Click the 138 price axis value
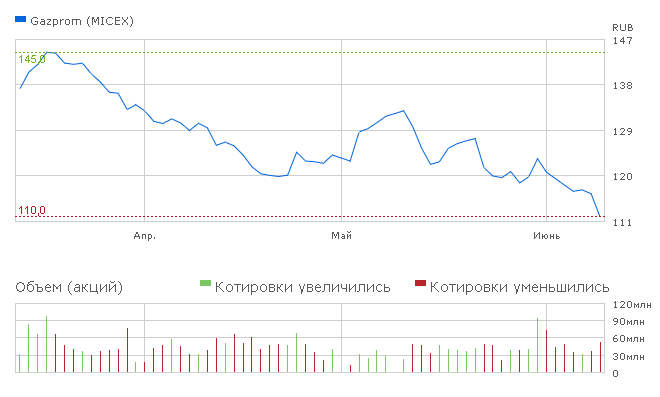This screenshot has height=397, width=660. (x=623, y=86)
